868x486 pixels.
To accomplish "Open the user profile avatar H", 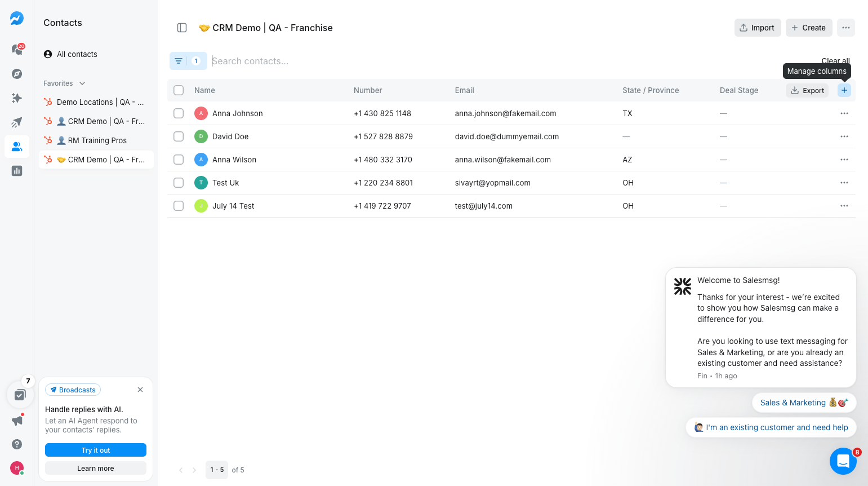I will [x=17, y=468].
